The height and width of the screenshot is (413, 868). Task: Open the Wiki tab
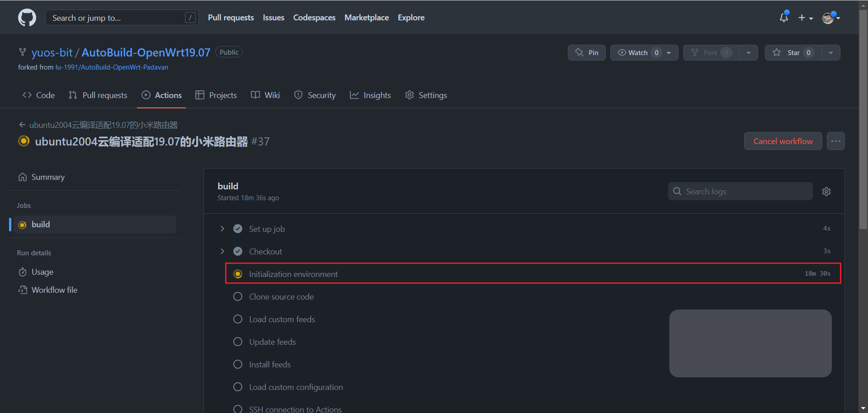(x=265, y=95)
